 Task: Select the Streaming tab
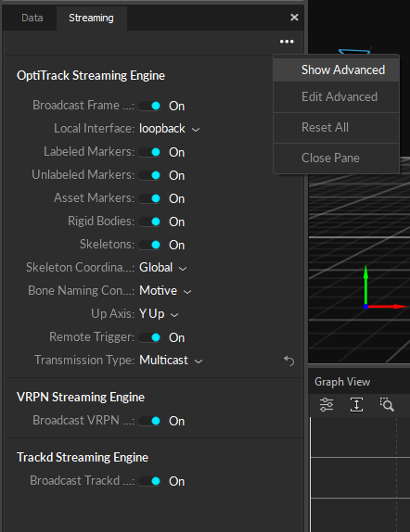92,18
